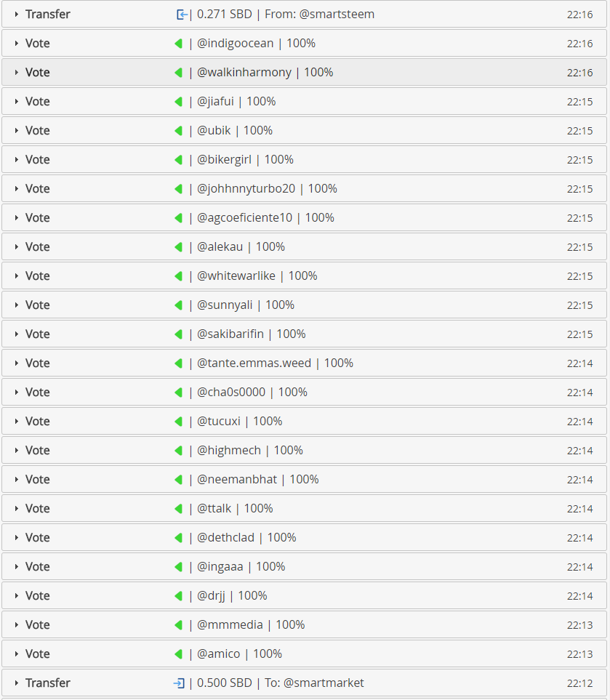Click the text '@dethclad | 100%'
Screen dimensions: 610x700
tap(246, 537)
